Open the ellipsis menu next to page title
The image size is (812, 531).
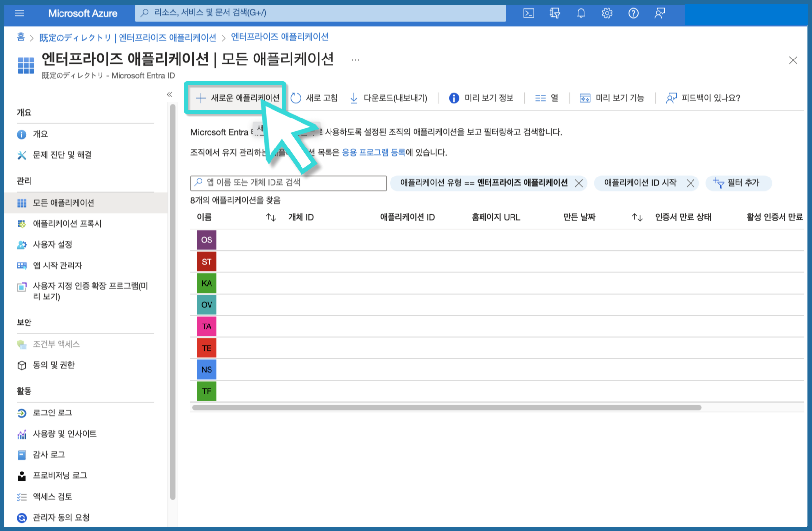tap(355, 60)
